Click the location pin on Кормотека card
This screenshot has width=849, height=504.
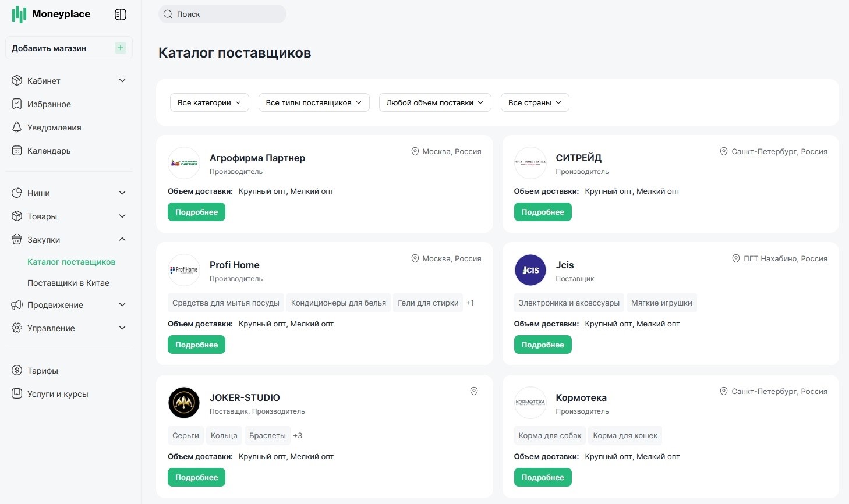tap(724, 391)
